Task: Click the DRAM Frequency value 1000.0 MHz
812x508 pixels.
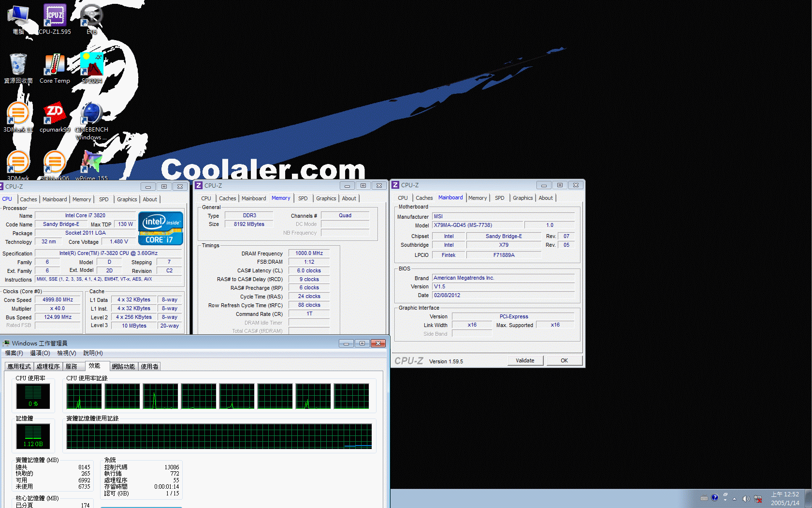Action: (x=309, y=253)
